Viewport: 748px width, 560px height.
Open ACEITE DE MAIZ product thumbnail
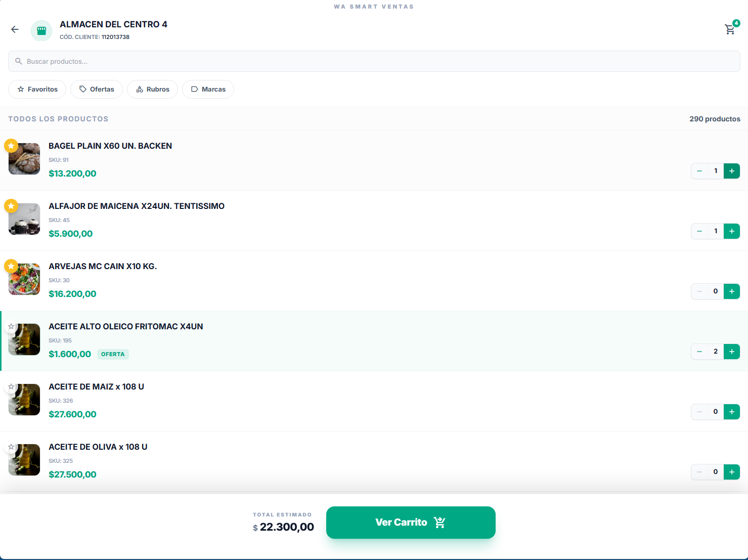click(x=24, y=400)
